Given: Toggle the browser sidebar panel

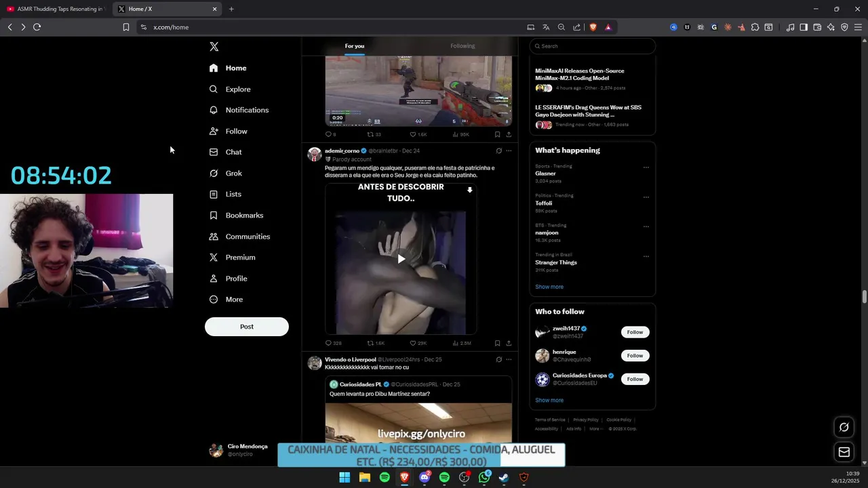Looking at the screenshot, I should [x=804, y=27].
